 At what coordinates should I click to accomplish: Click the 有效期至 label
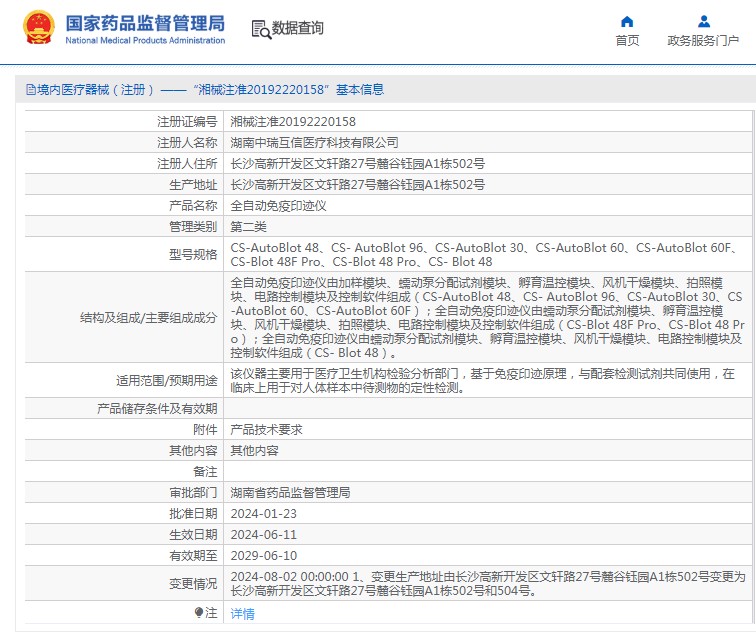193,556
